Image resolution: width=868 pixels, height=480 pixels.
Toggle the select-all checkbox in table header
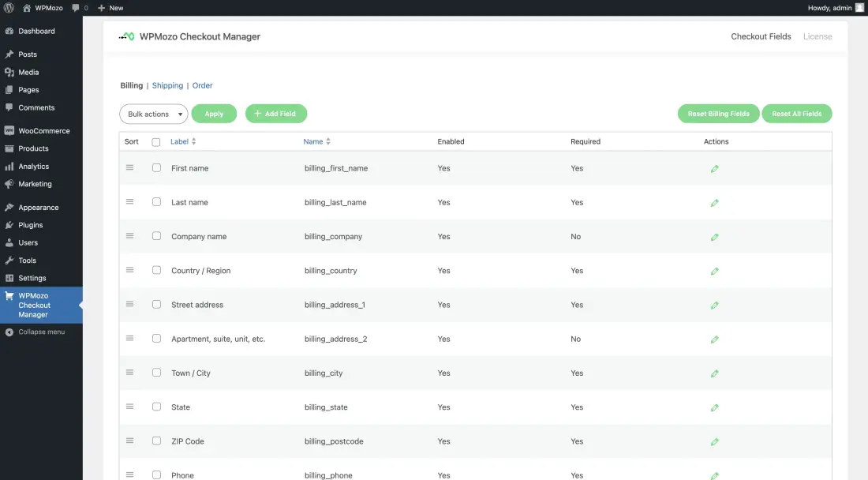click(x=156, y=142)
